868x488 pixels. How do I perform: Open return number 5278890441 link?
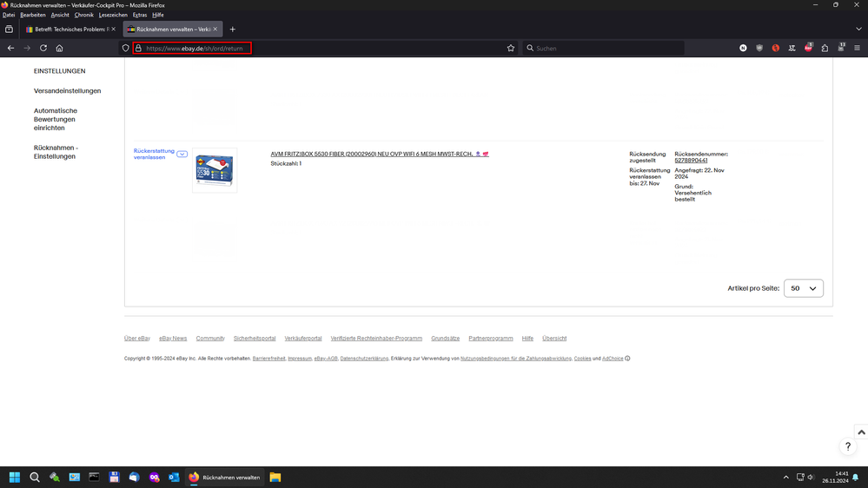691,161
